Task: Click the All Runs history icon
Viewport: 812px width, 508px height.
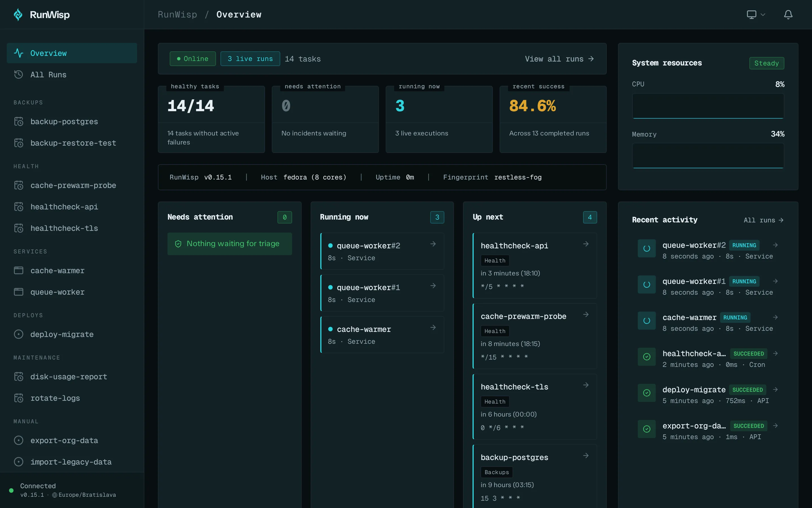Action: 19,75
